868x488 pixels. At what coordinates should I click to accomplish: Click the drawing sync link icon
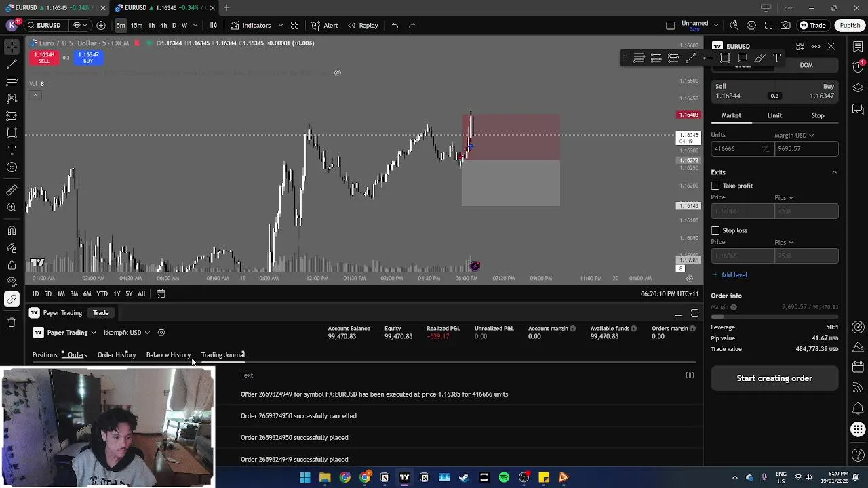12,299
